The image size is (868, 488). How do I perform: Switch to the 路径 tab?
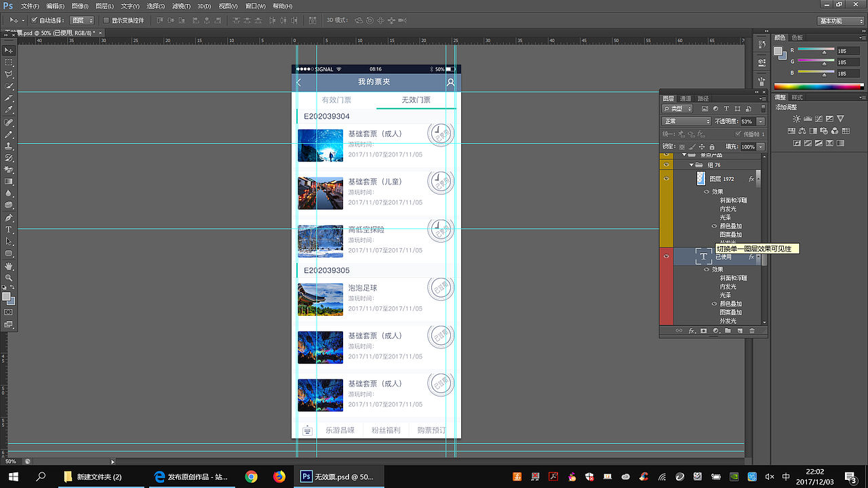pos(703,98)
